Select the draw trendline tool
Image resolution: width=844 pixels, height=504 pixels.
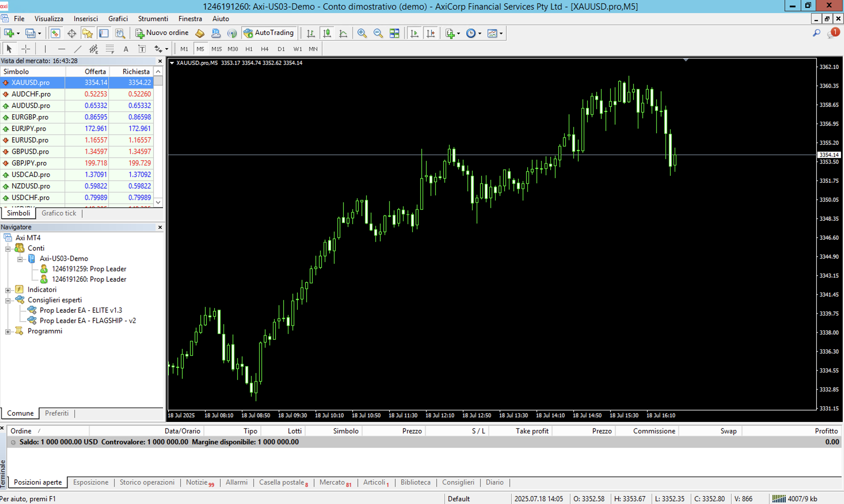click(x=78, y=49)
